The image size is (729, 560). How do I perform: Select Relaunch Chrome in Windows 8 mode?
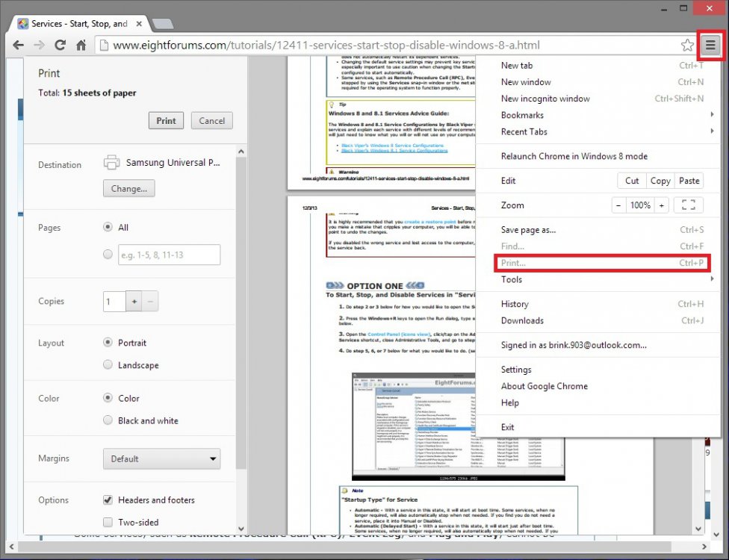click(x=598, y=156)
